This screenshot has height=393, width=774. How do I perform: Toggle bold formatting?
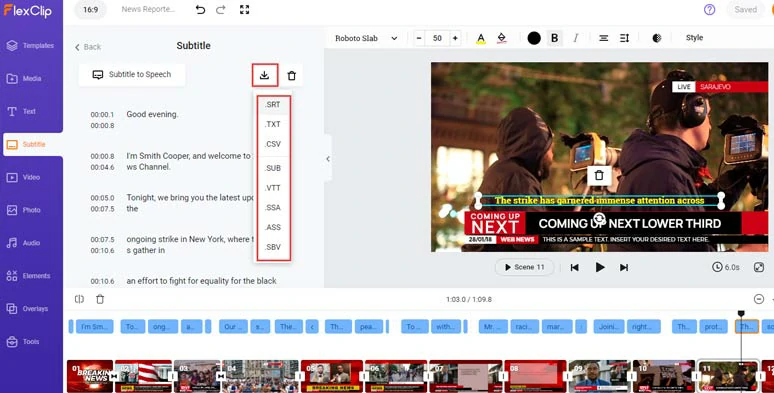click(x=554, y=38)
